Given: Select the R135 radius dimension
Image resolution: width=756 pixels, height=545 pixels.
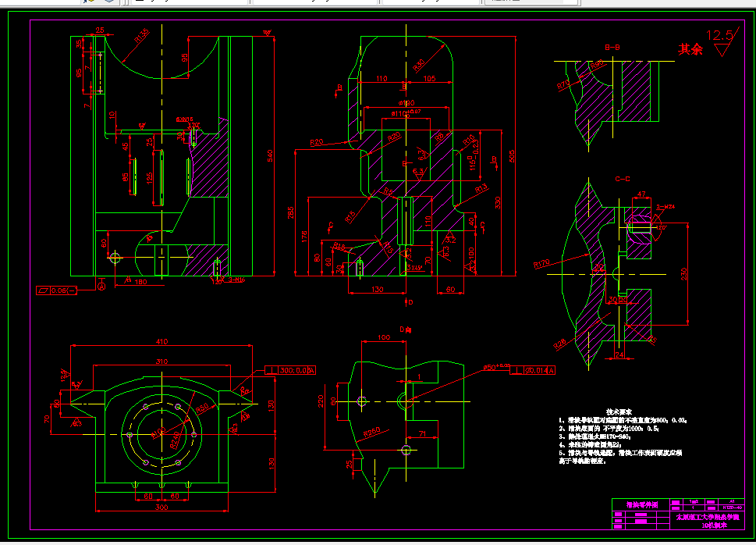Looking at the screenshot, I should [142, 36].
